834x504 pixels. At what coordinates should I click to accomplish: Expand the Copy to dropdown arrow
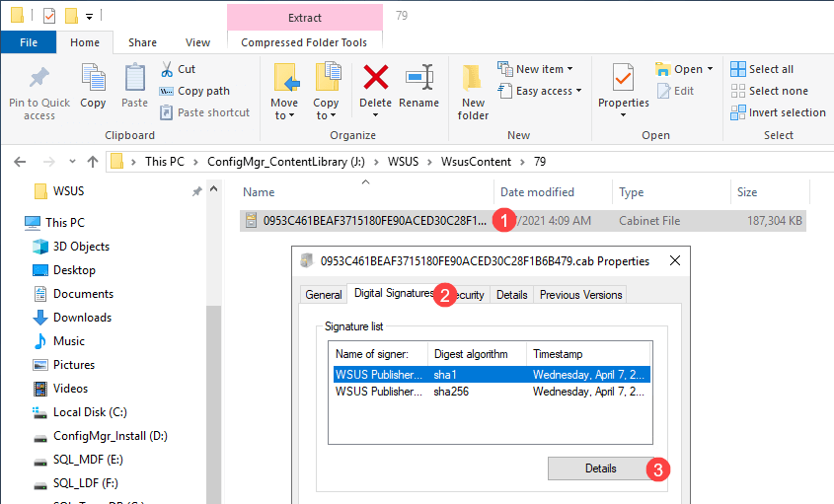point(334,116)
